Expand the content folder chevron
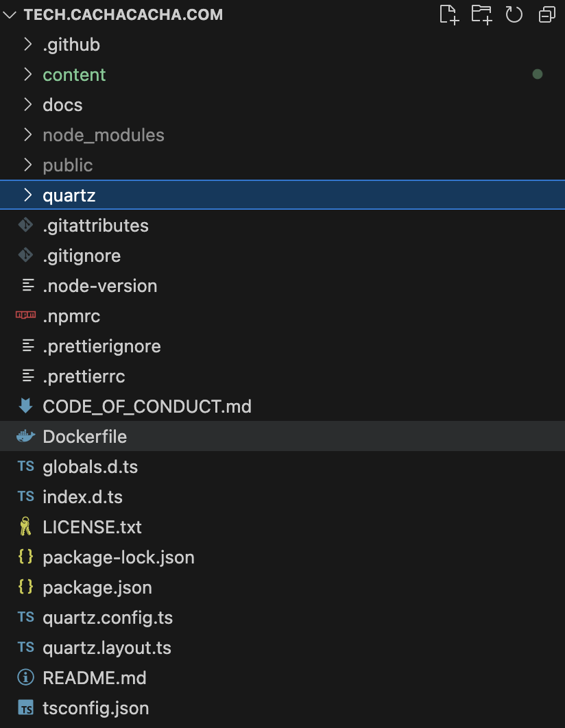Viewport: 565px width, 728px height. (28, 75)
